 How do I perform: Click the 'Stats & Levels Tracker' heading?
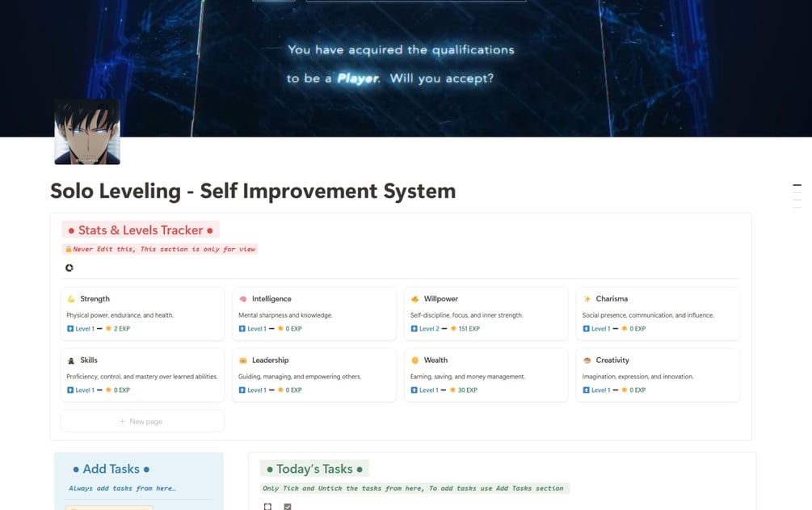click(141, 230)
